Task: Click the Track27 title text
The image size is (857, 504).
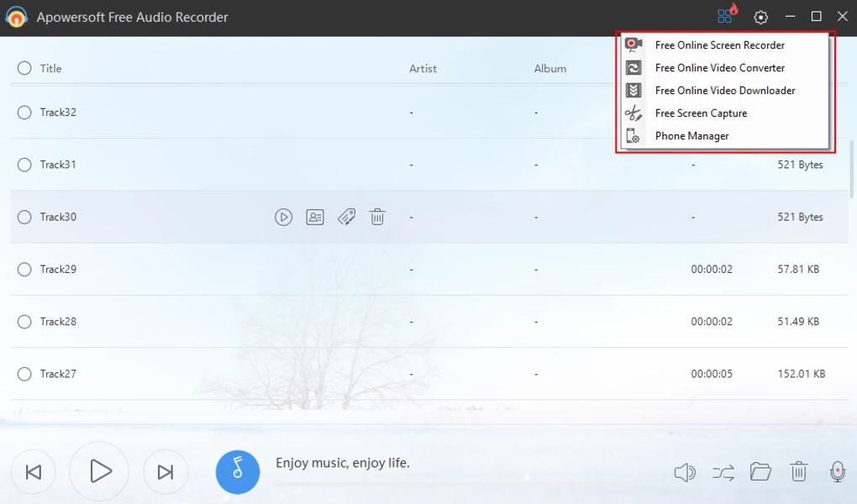Action: (58, 374)
